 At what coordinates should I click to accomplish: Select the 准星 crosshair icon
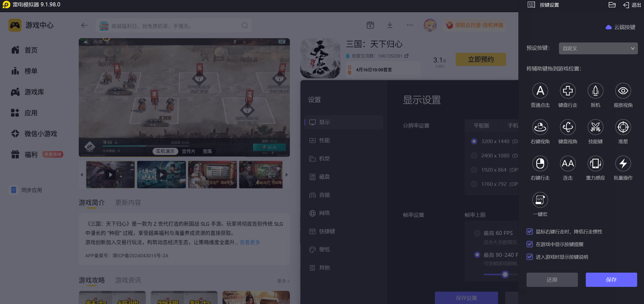pos(623,127)
